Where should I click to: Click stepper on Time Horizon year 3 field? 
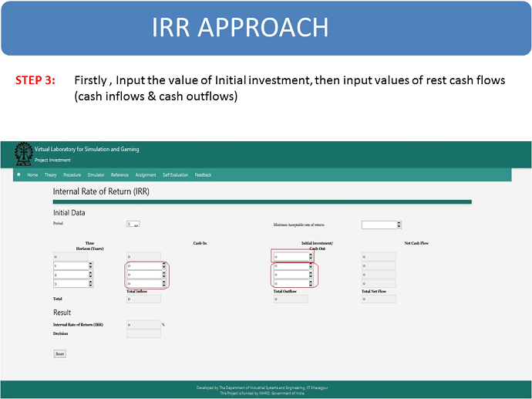pos(90,283)
